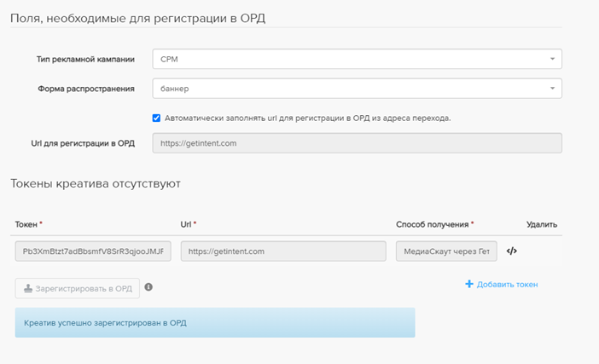Click into the Токен input field
This screenshot has height=364, width=599.
[94, 251]
